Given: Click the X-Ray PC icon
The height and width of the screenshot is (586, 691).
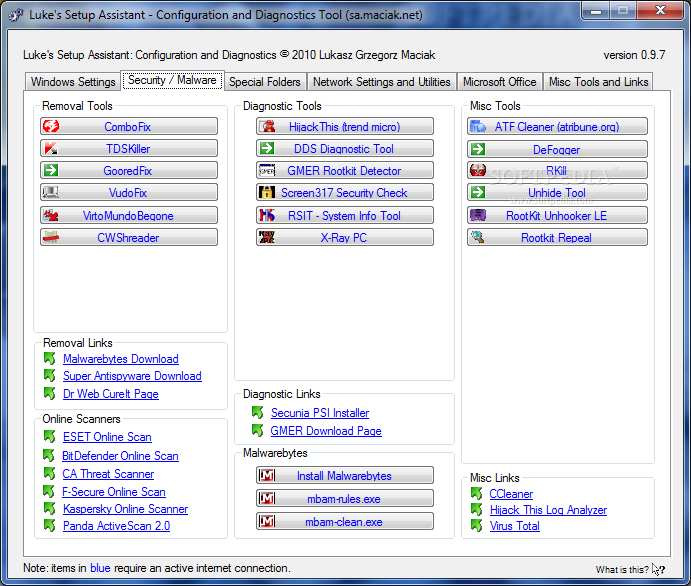Looking at the screenshot, I should (267, 237).
